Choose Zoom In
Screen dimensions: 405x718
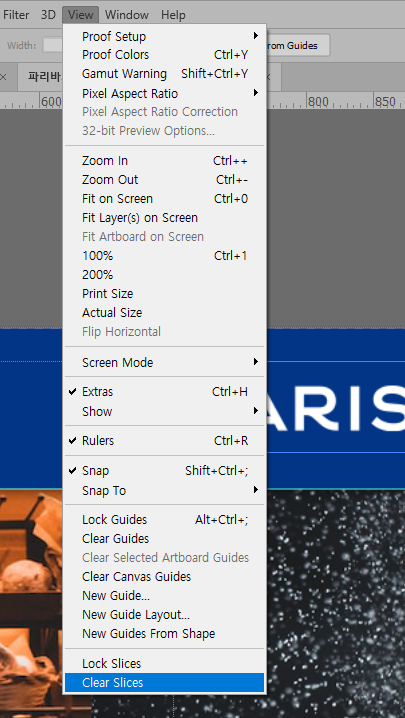164,161
